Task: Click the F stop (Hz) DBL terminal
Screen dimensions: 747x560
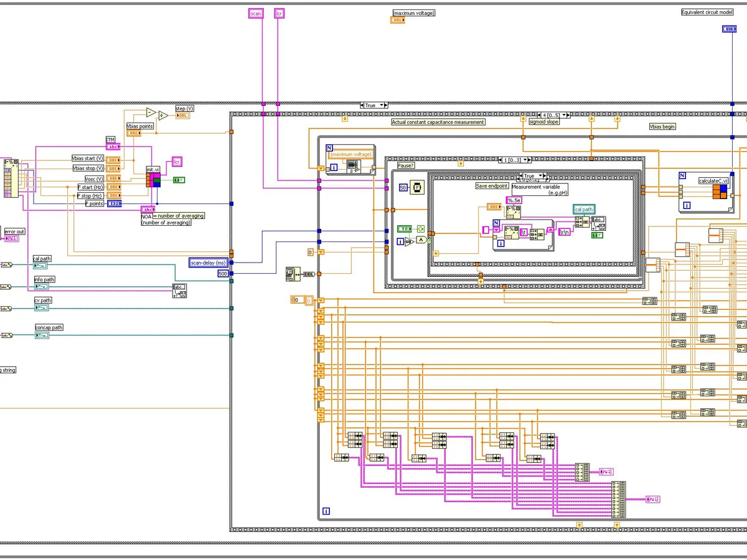Action: tap(113, 195)
